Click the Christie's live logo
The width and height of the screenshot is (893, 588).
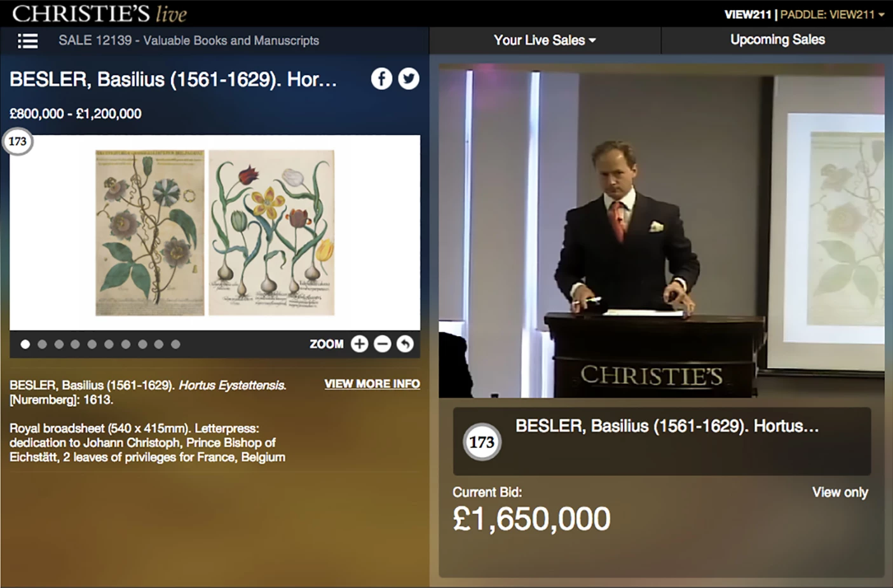click(100, 13)
